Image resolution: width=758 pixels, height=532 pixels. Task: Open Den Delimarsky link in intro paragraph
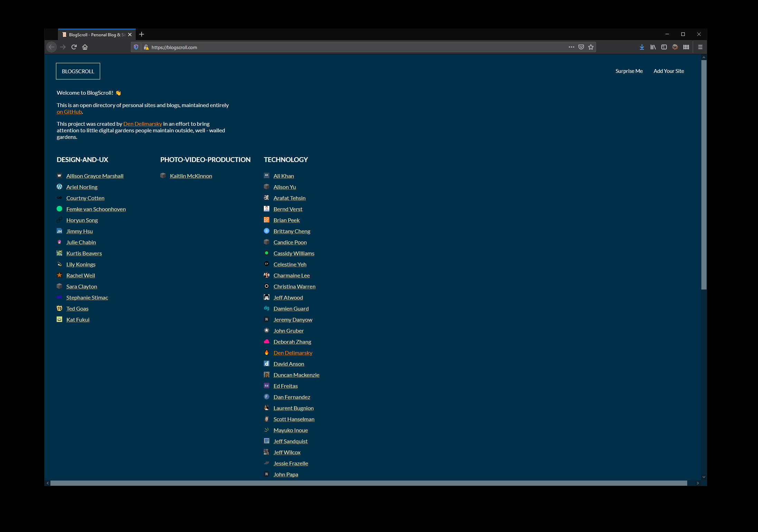click(143, 124)
